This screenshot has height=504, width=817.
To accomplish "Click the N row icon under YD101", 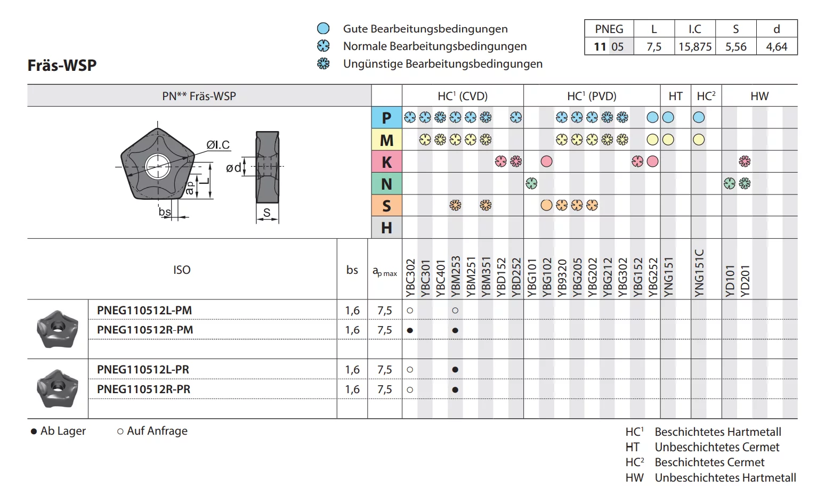I will [x=730, y=183].
